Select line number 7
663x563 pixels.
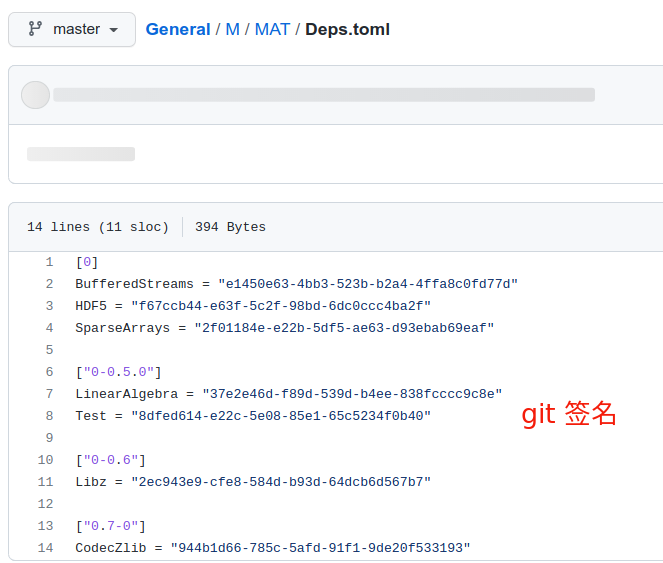49,394
